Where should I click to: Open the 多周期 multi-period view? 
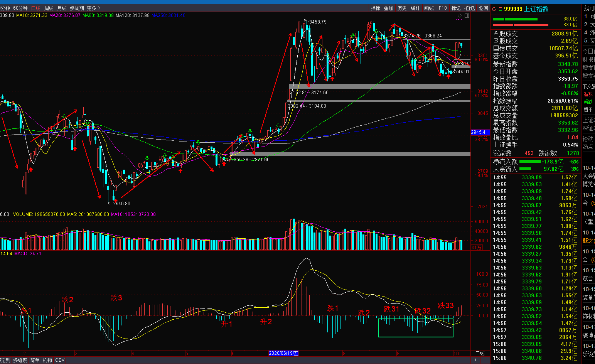point(77,8)
